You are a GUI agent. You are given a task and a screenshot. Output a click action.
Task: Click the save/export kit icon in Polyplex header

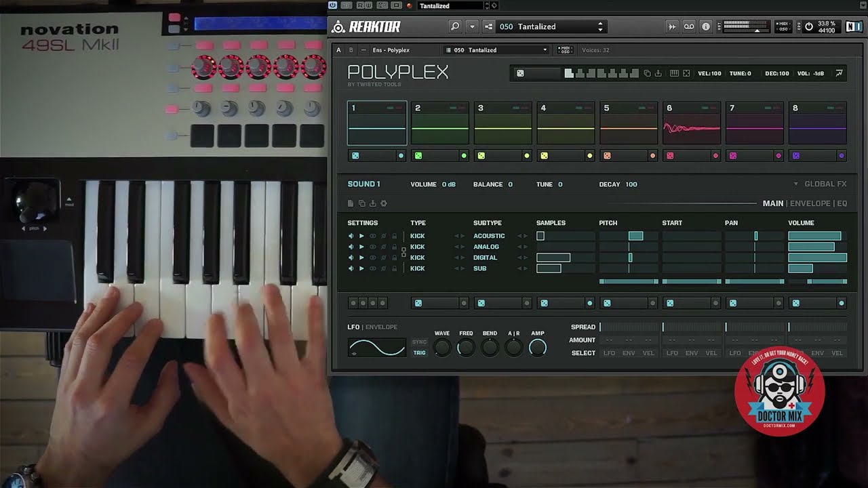point(658,73)
